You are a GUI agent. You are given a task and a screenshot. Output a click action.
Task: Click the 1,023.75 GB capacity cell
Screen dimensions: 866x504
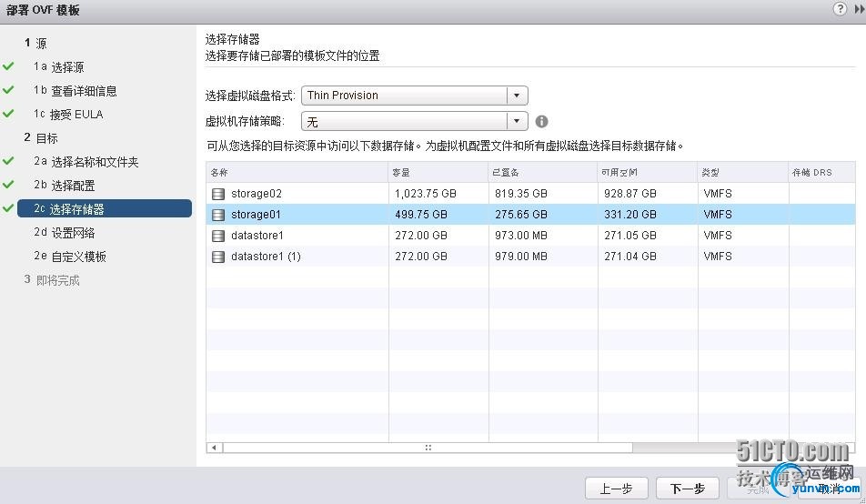click(426, 194)
